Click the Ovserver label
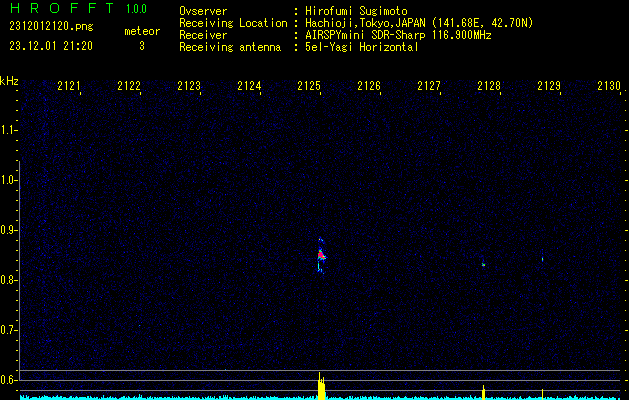This screenshot has height=400, width=629. click(x=203, y=11)
